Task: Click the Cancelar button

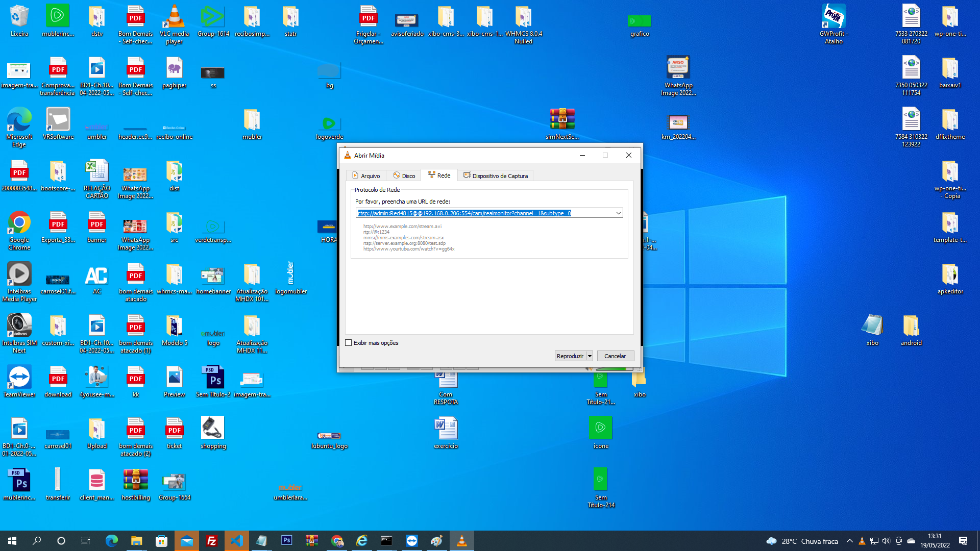Action: click(x=615, y=356)
